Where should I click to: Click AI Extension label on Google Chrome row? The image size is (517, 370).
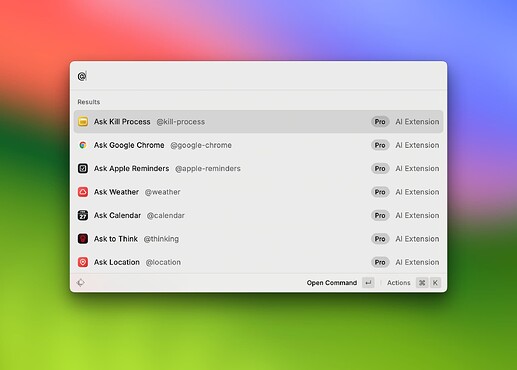[x=417, y=145]
